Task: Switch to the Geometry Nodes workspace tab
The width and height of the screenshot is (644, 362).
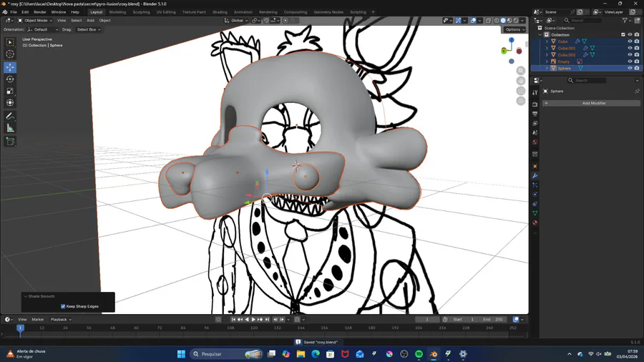Action: click(x=328, y=12)
